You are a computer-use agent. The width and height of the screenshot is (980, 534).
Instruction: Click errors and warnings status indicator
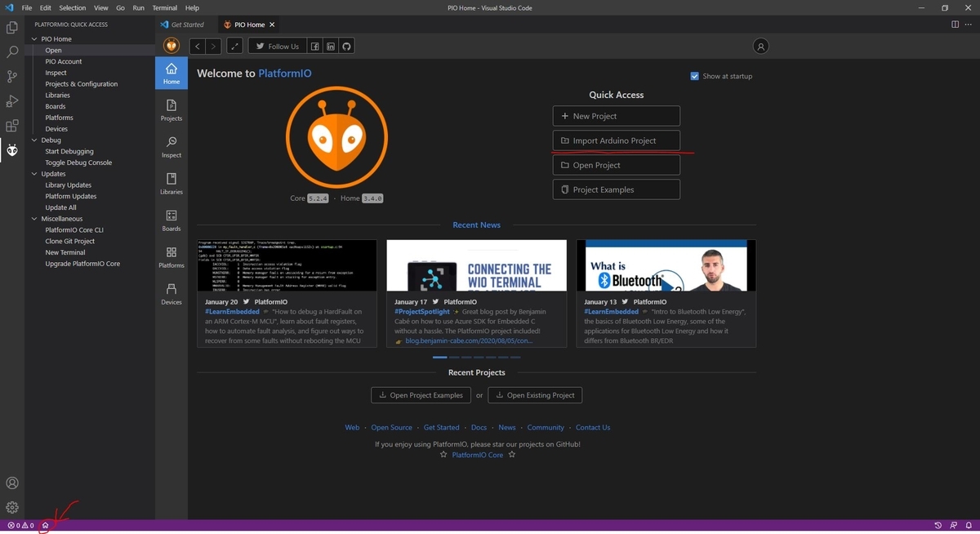point(20,525)
